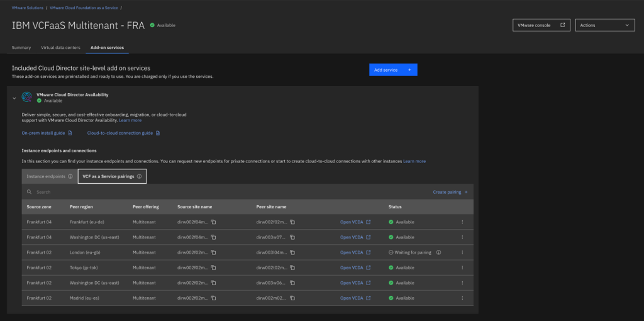Click Create pairing link
644x321 pixels.
pyautogui.click(x=450, y=192)
